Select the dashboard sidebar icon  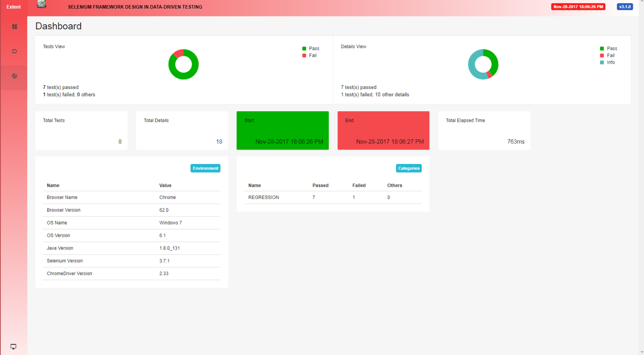coord(14,76)
